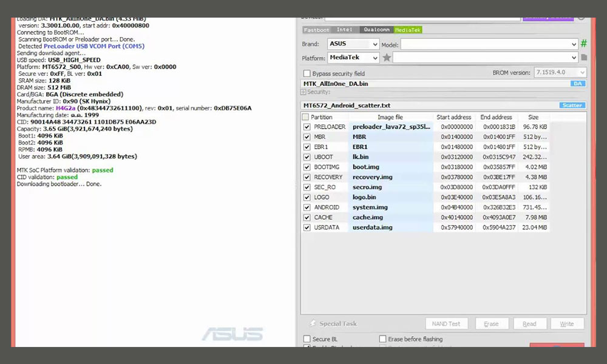Uncheck the UBOOT partition checkbox
Image resolution: width=607 pixels, height=364 pixels.
[x=307, y=157]
